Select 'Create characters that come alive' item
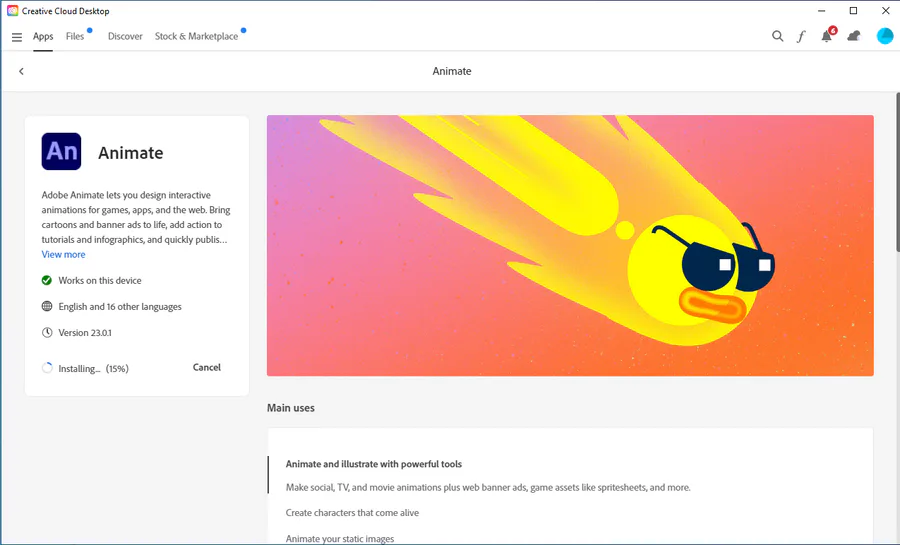This screenshot has height=545, width=900. coord(352,513)
